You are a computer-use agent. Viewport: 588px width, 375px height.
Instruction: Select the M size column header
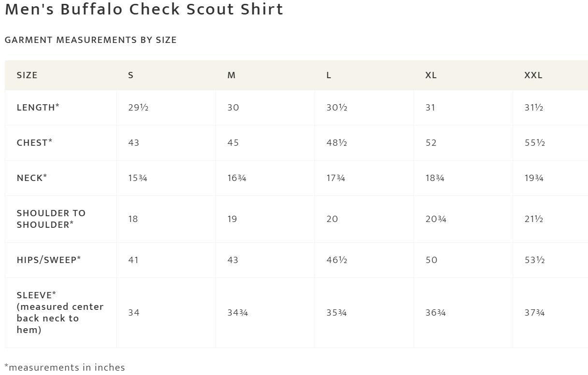click(231, 75)
